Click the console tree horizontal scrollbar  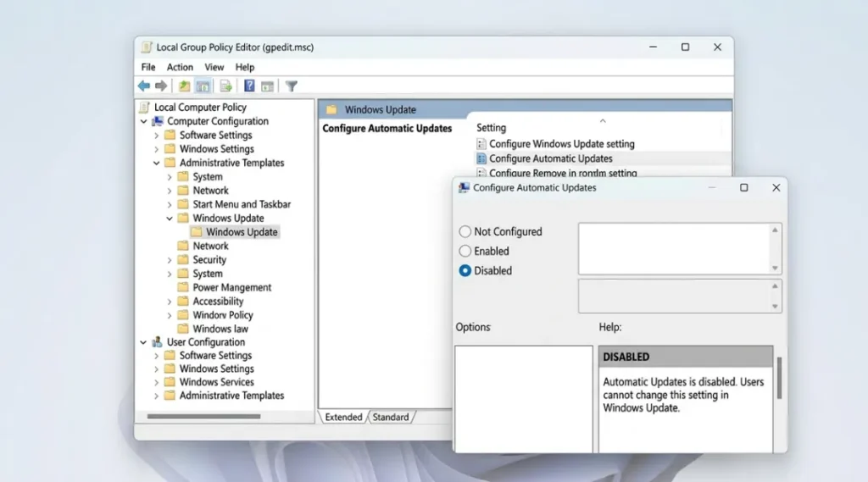point(203,416)
